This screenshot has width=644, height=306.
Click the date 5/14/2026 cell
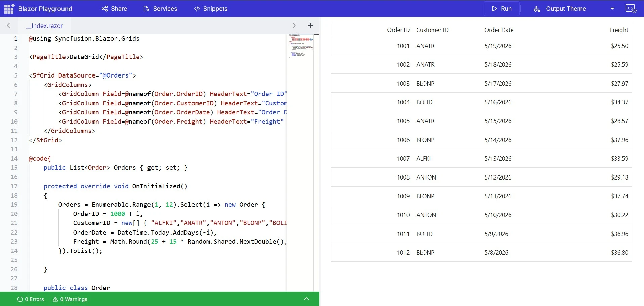515,140
